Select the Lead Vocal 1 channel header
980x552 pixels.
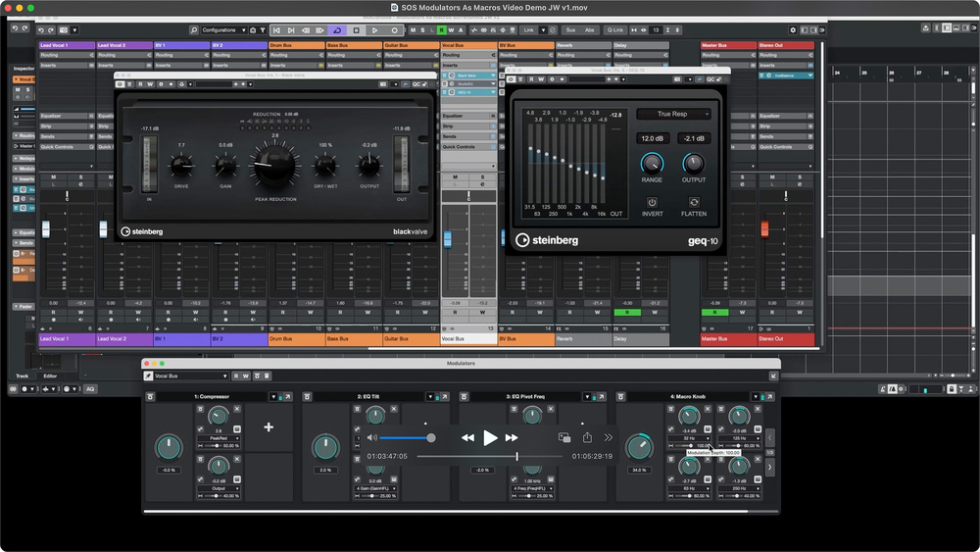[67, 46]
